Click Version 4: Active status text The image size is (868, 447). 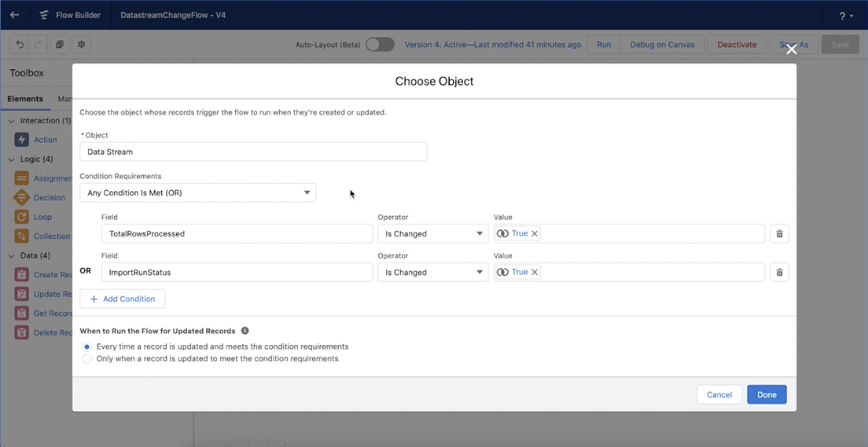point(493,44)
